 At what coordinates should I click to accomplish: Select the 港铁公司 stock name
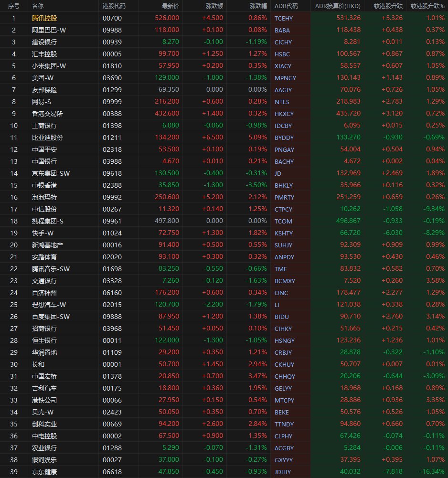coord(44,400)
